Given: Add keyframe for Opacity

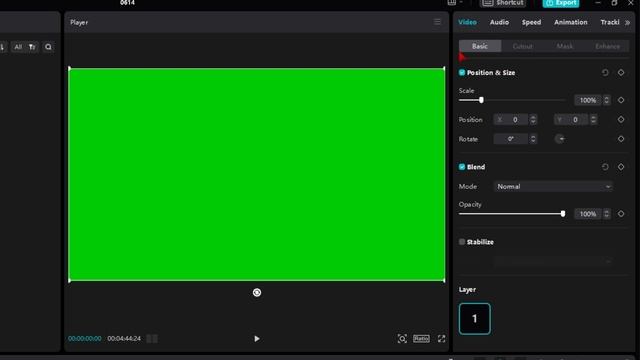Looking at the screenshot, I should [621, 213].
